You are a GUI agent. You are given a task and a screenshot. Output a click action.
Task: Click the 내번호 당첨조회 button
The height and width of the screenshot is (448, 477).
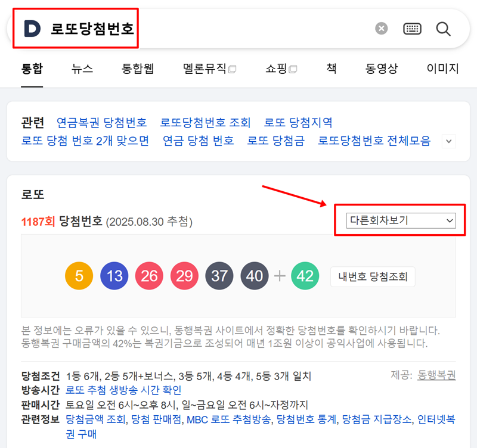coord(373,276)
